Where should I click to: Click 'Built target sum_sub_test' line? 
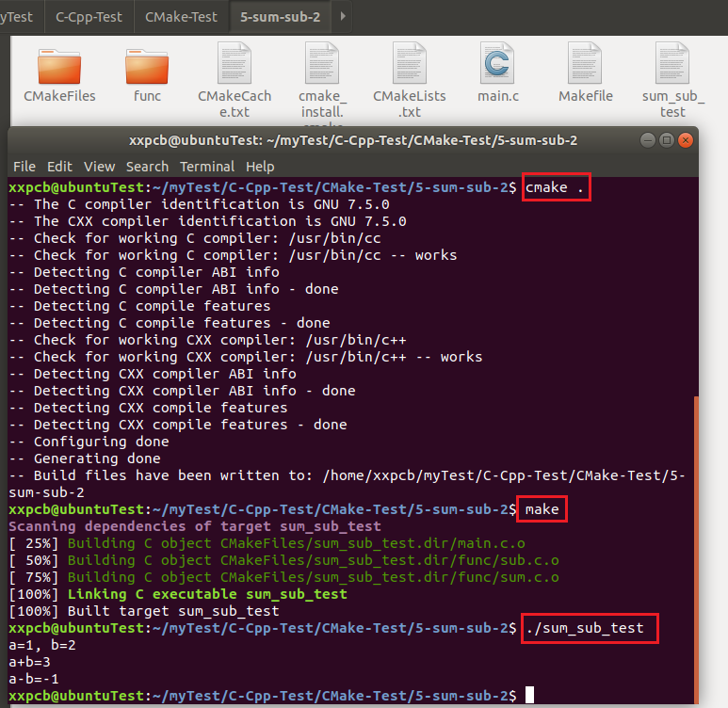[144, 611]
